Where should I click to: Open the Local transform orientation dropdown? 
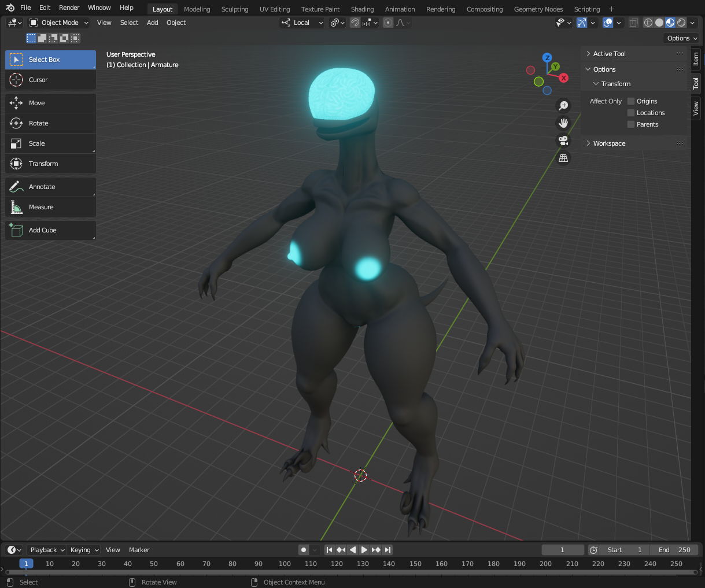point(302,23)
